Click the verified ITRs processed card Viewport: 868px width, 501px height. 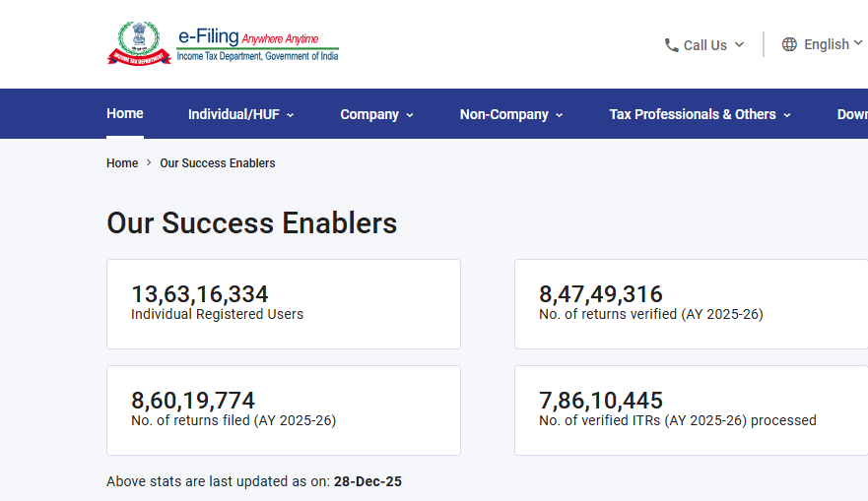690,410
